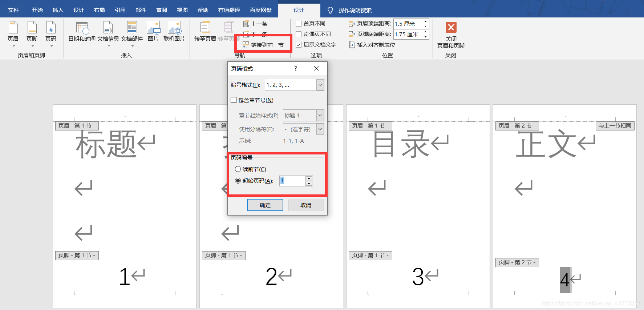
Task: Switch to 视图 ribbon tab
Action: point(182,10)
